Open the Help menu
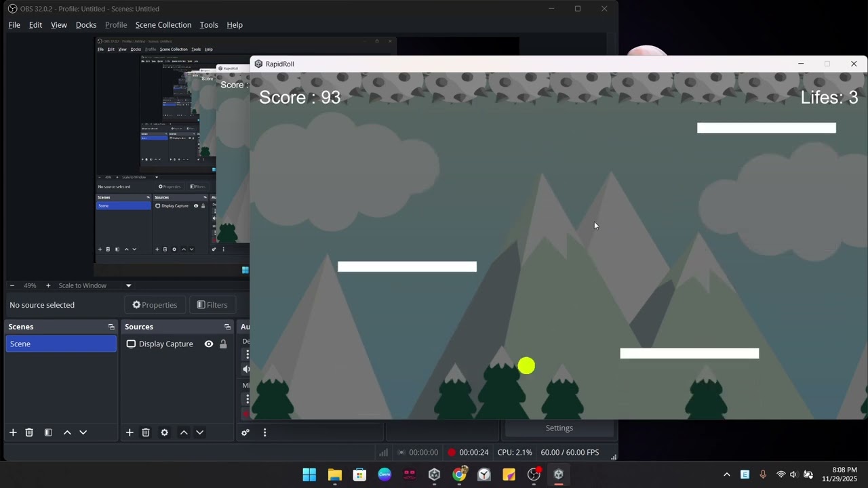This screenshot has height=488, width=868. click(235, 25)
